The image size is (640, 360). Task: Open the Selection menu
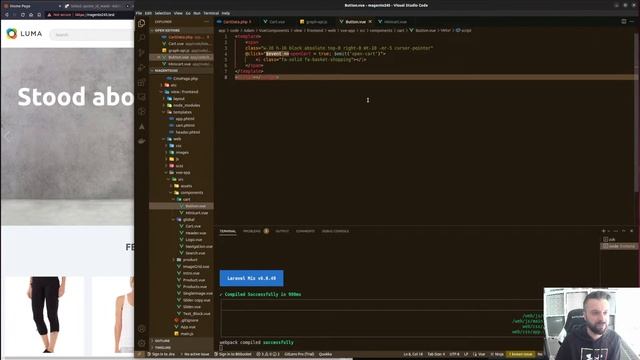coord(162,13)
